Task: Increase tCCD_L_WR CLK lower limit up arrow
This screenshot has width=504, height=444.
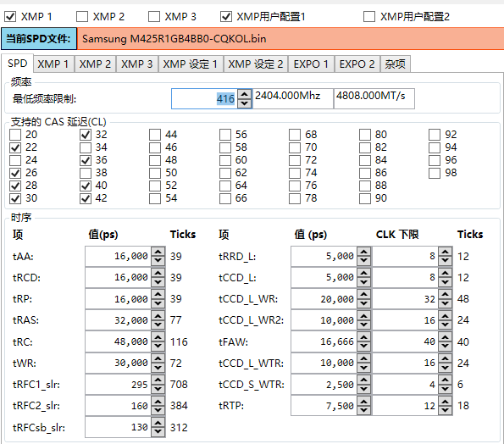Action: click(x=446, y=294)
